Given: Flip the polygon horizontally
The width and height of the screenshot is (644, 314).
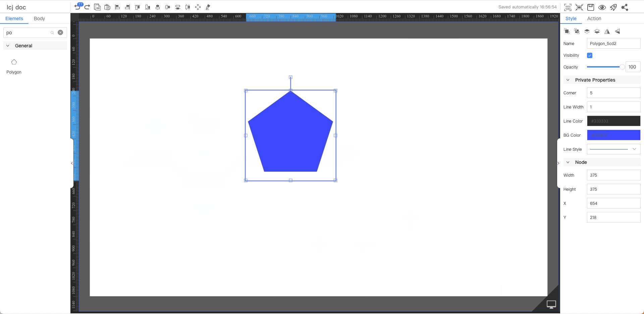Looking at the screenshot, I should pyautogui.click(x=607, y=31).
